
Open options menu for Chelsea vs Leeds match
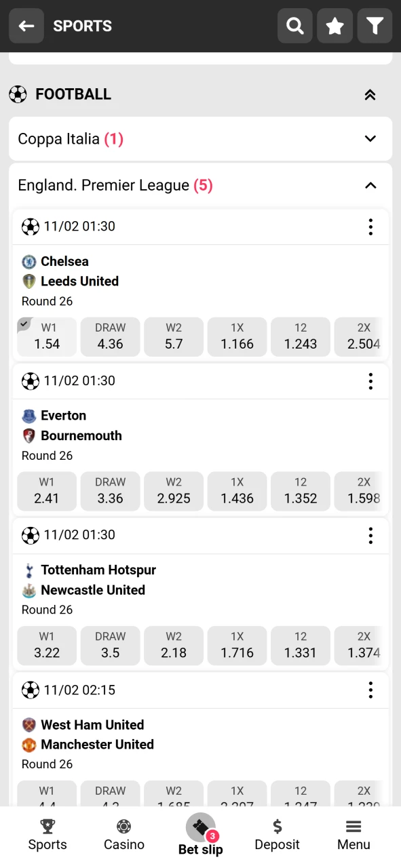click(x=370, y=227)
